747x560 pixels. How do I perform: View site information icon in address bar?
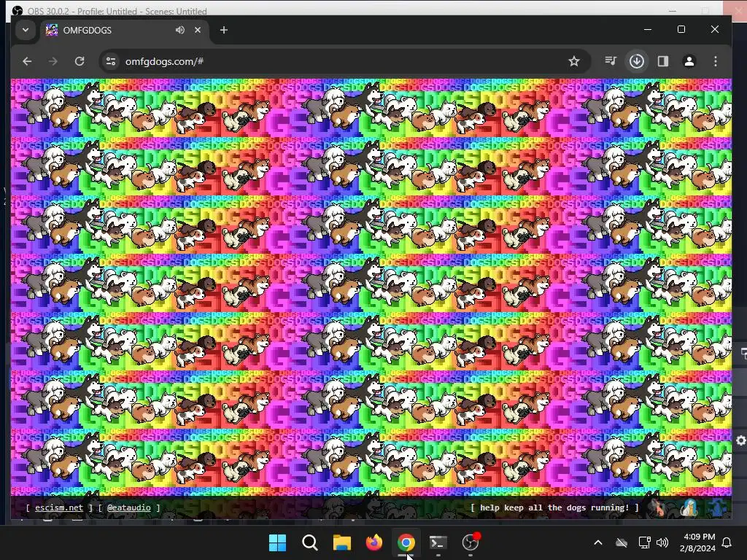(111, 61)
